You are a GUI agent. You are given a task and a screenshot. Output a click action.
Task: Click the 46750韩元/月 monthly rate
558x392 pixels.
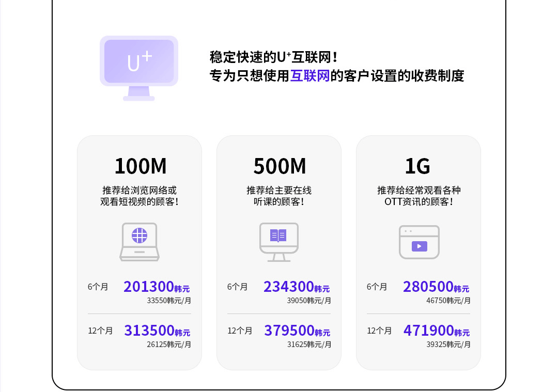point(448,301)
